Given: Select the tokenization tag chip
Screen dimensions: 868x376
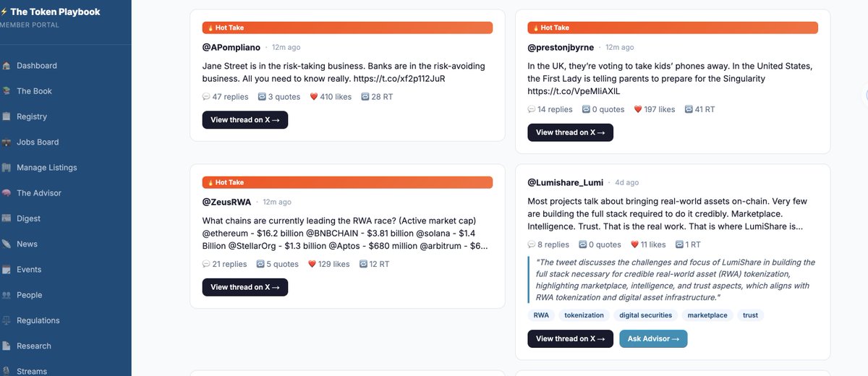Looking at the screenshot, I should coord(584,315).
